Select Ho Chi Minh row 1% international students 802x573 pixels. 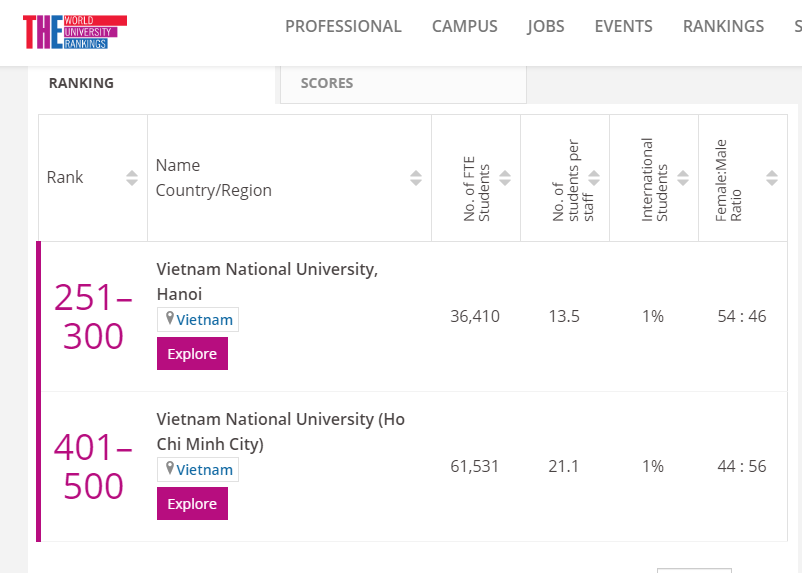coord(653,467)
